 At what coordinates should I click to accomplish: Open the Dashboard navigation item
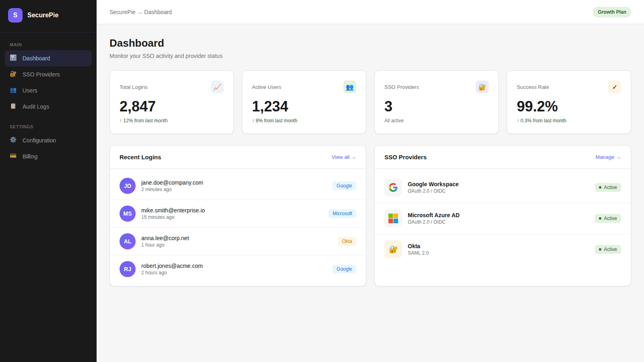click(36, 58)
